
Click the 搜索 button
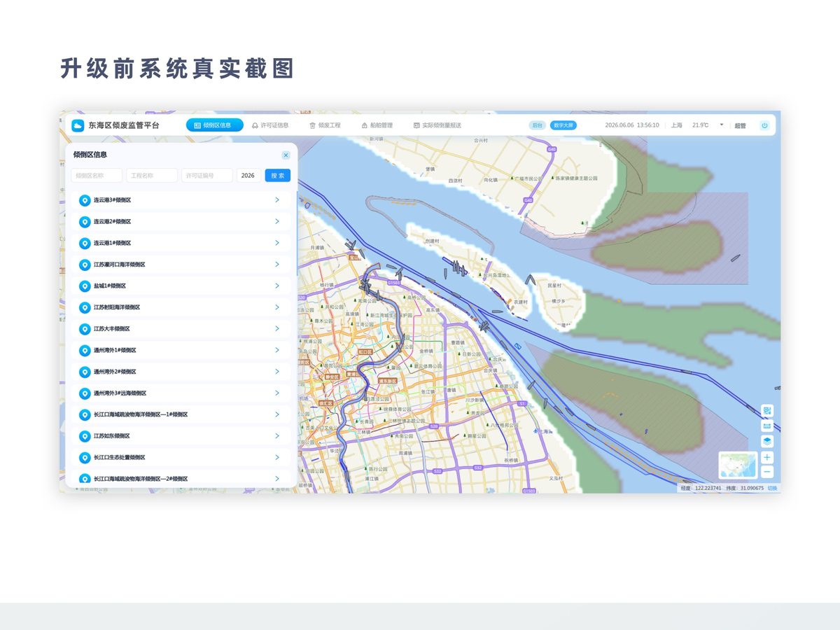click(277, 176)
